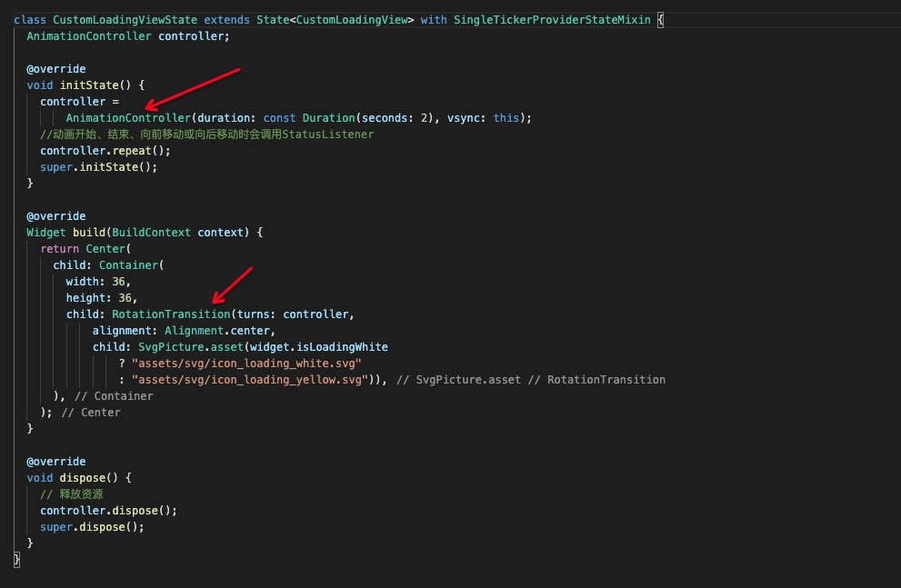Click the @override annotation above initState
This screenshot has width=901, height=588.
coord(55,68)
